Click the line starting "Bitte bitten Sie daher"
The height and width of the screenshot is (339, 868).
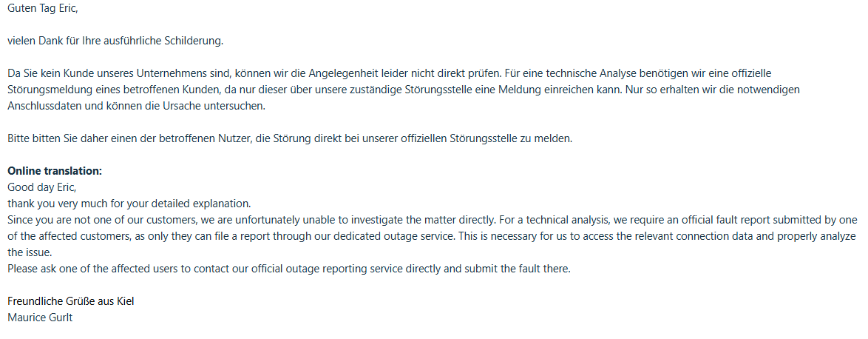[x=290, y=138]
